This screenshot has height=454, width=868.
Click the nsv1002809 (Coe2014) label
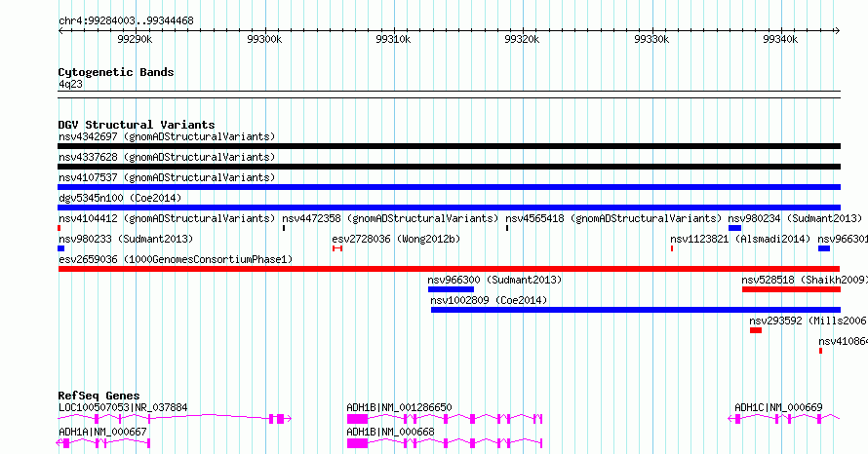489,300
